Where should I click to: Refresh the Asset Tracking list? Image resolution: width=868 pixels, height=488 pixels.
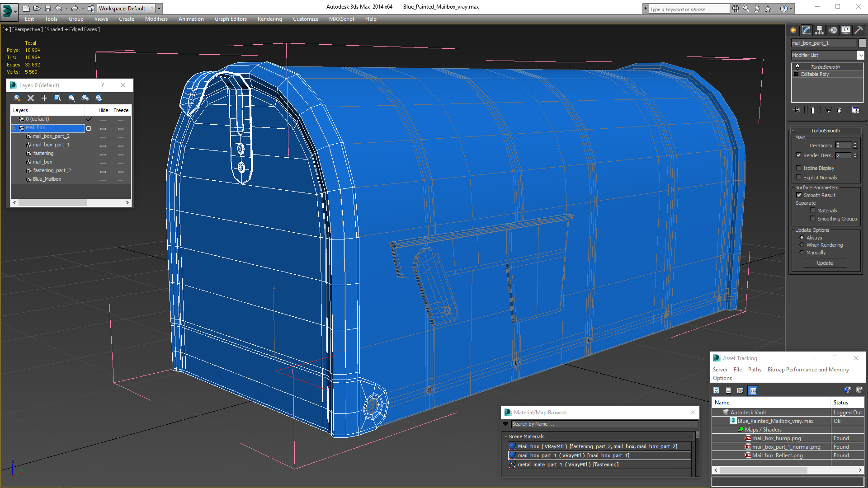(716, 390)
